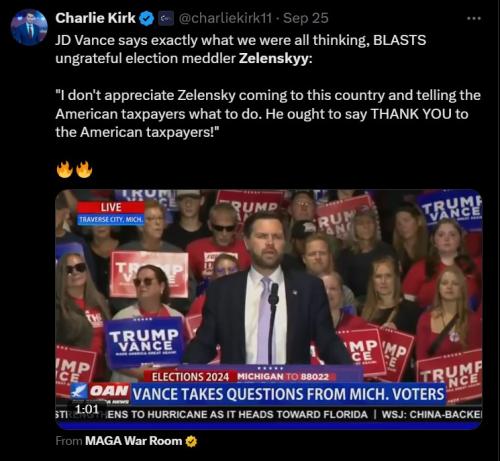This screenshot has height=461, width=500.
Task: Click the 1:01 video duration badge
Action: tap(87, 409)
